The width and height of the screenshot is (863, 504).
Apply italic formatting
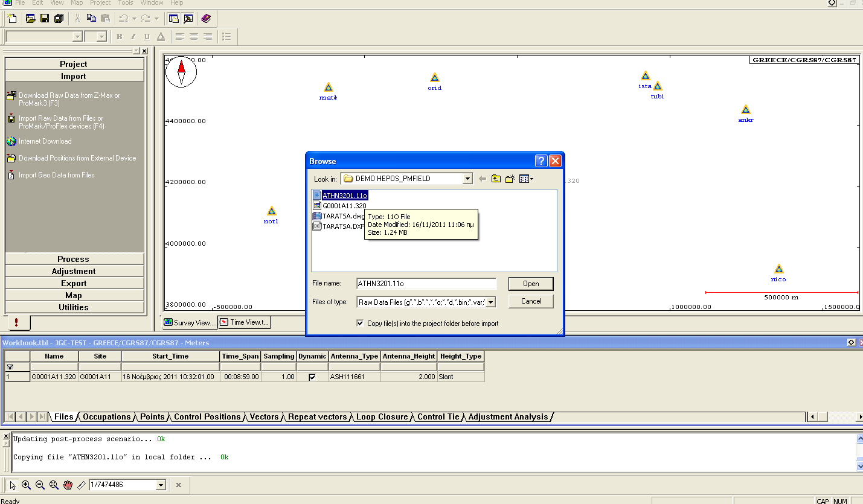pyautogui.click(x=133, y=37)
